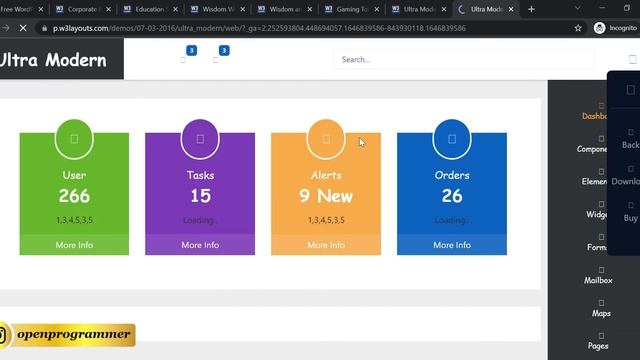
Task: Click the Dashboard sidebar icon
Action: click(x=601, y=106)
